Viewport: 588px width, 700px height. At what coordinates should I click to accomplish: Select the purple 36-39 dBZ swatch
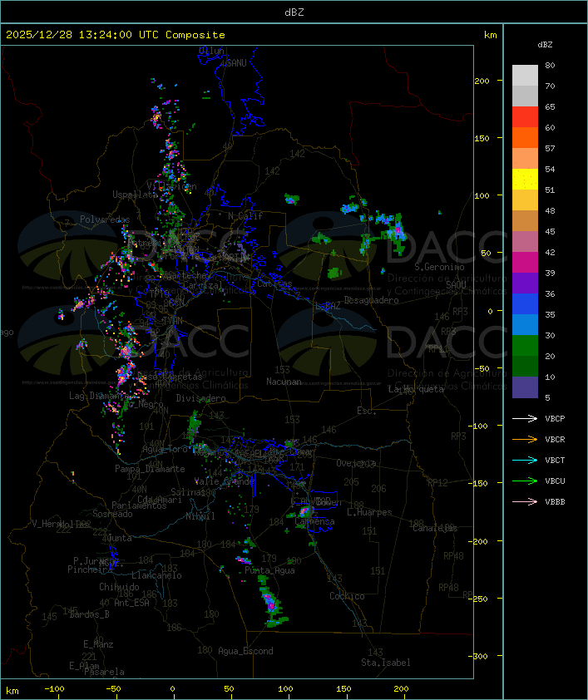coord(525,283)
